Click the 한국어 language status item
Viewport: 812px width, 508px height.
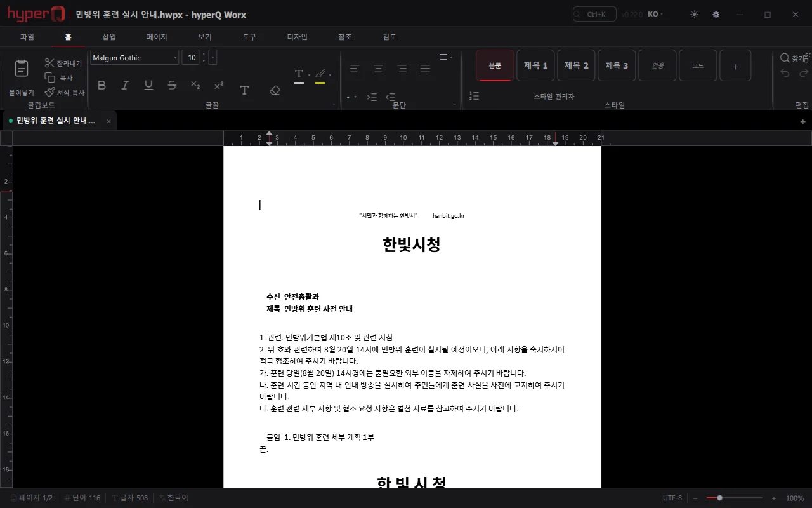(173, 498)
